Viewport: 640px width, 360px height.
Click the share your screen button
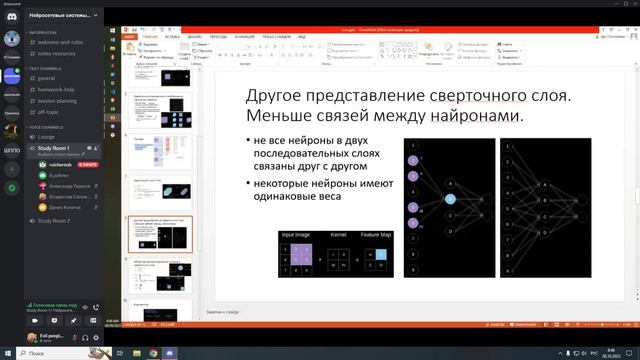coord(54,321)
